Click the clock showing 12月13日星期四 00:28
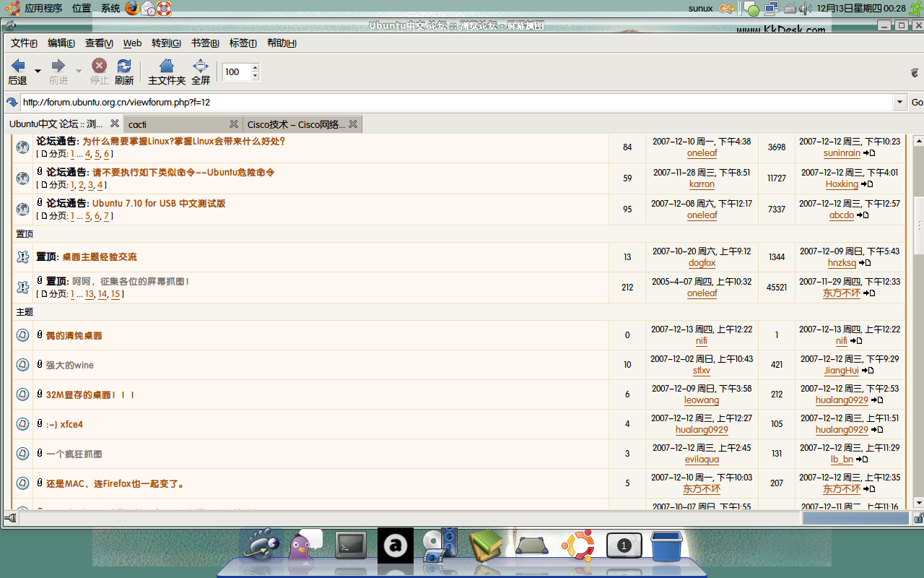 click(x=861, y=9)
